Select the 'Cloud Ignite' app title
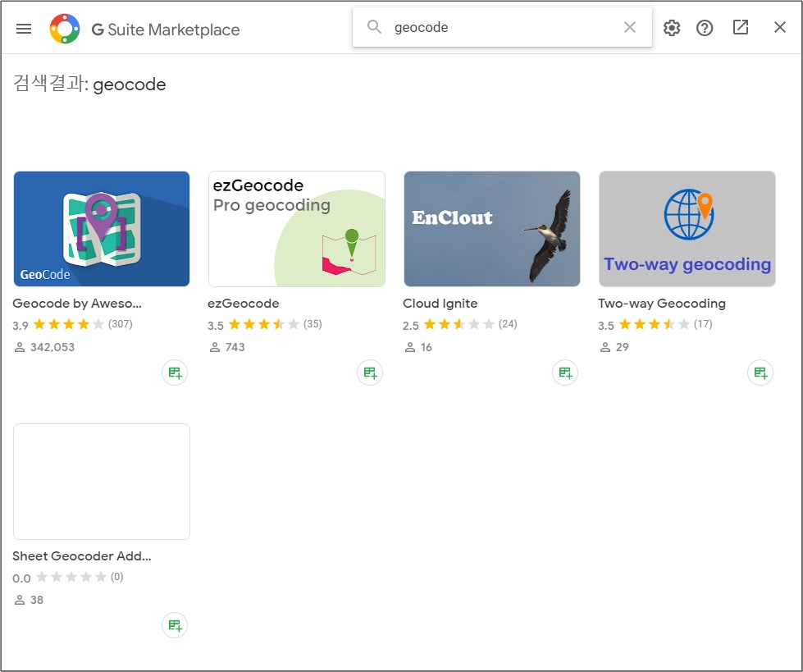 click(x=440, y=304)
